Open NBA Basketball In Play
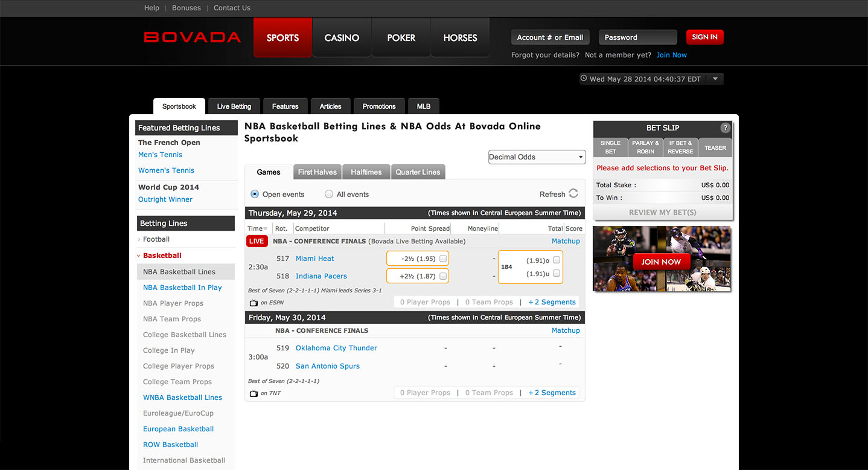 pyautogui.click(x=182, y=288)
